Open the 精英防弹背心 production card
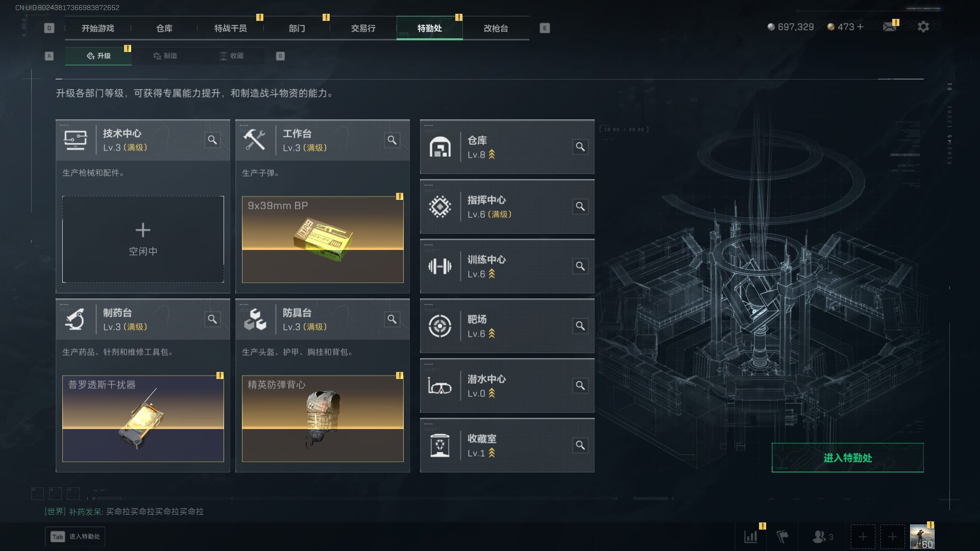The width and height of the screenshot is (980, 551). point(323,418)
